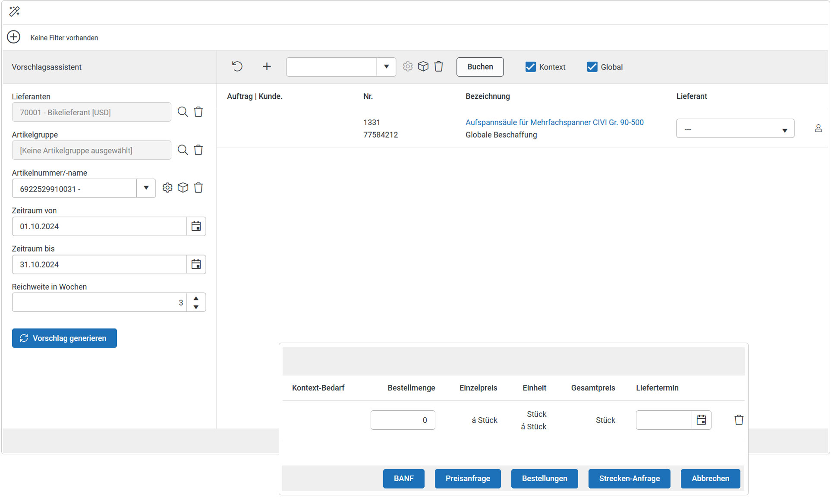
Task: Click the undo/reset arrow in toolbar
Action: 237,66
